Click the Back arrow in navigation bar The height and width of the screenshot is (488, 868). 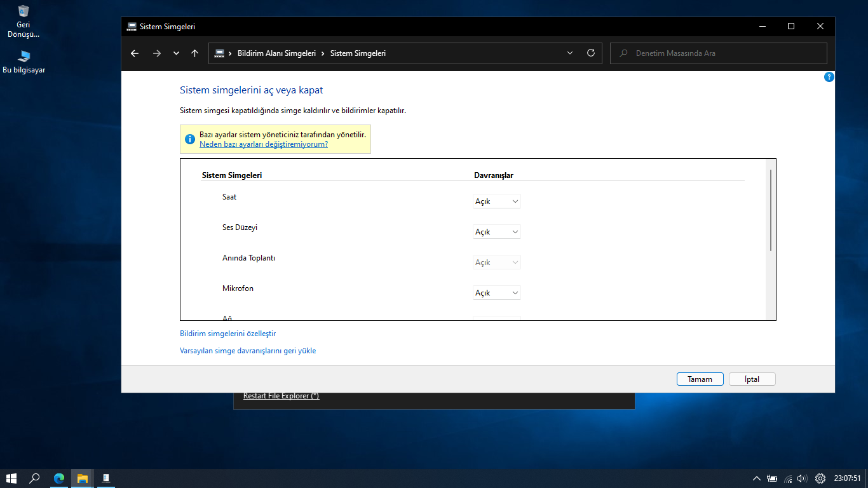135,53
